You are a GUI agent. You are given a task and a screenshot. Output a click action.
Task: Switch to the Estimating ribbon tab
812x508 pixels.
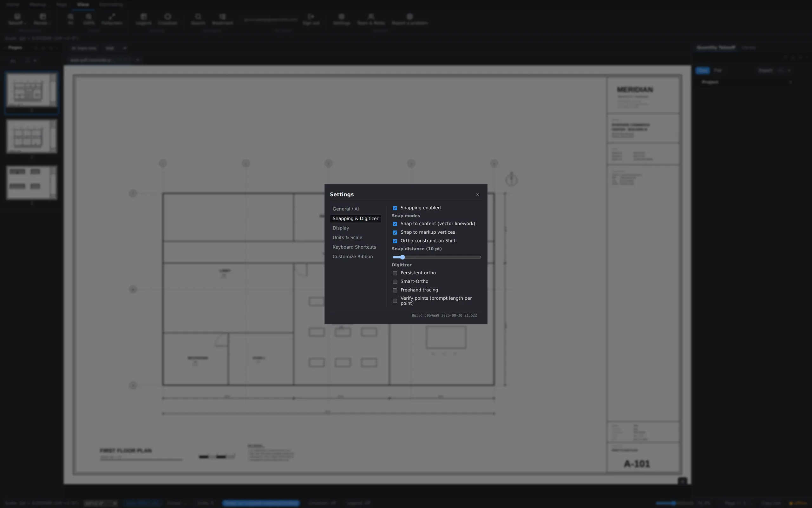point(111,5)
